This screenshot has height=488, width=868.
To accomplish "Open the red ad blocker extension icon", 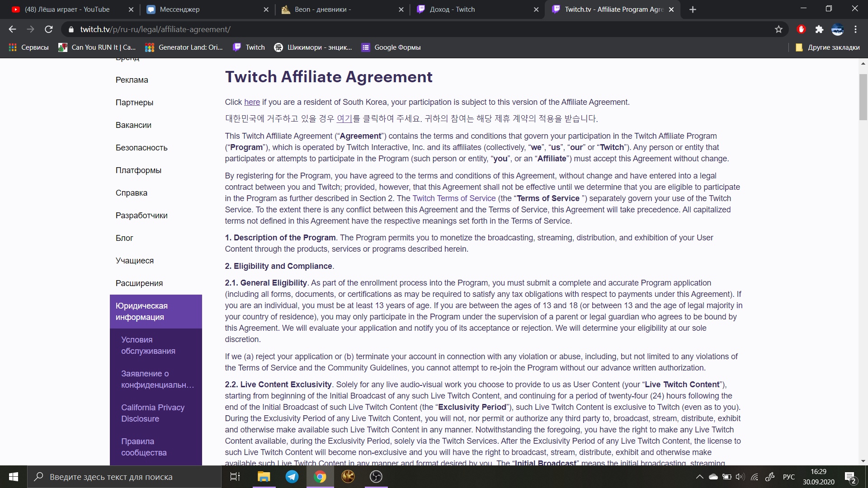I will (802, 29).
